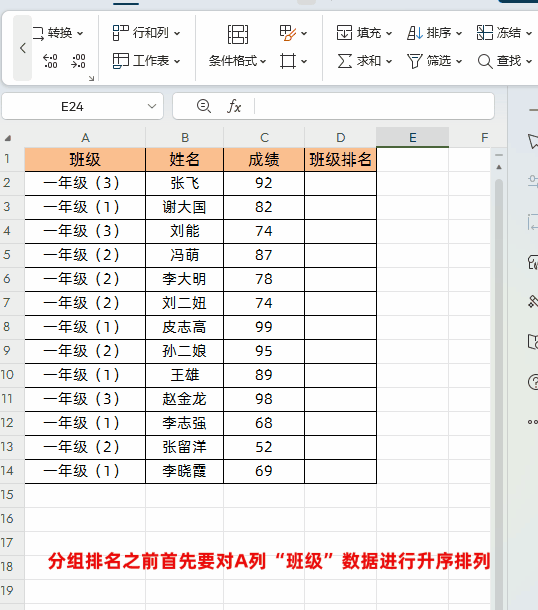
Task: Select the cell containing 张飞
Action: (x=185, y=183)
